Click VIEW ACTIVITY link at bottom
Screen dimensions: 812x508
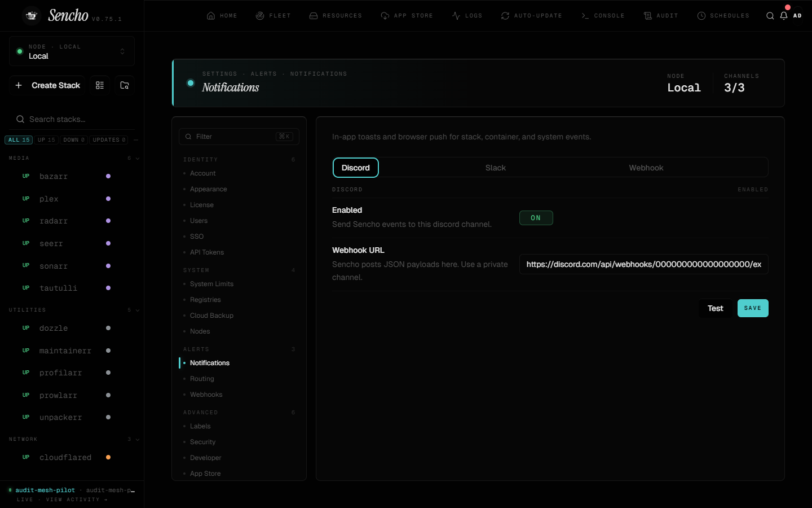point(77,500)
